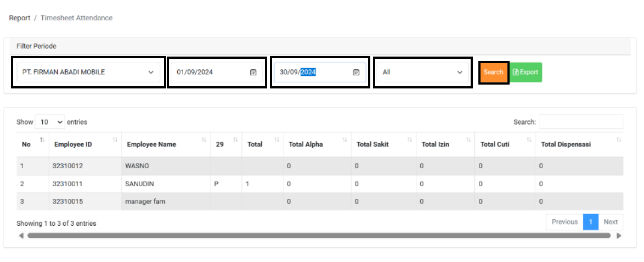Viewport: 644px width, 262px height.
Task: Click sort icon on Employee ID column
Action: [x=115, y=141]
